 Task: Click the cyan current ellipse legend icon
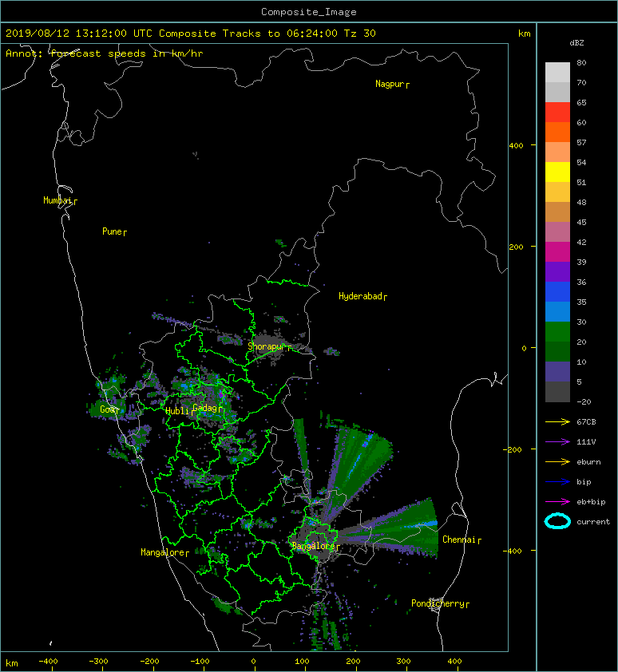[x=557, y=521]
